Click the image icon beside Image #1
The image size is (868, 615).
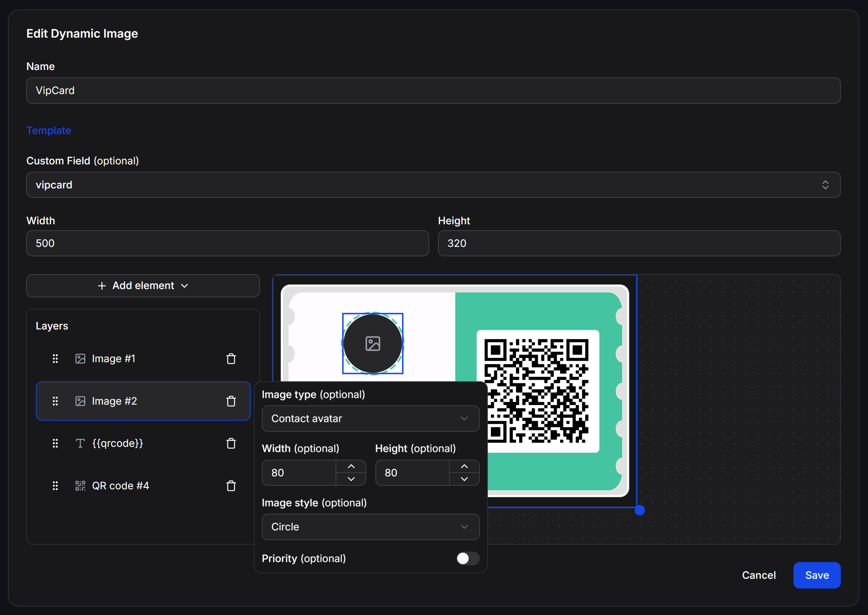pyautogui.click(x=80, y=359)
